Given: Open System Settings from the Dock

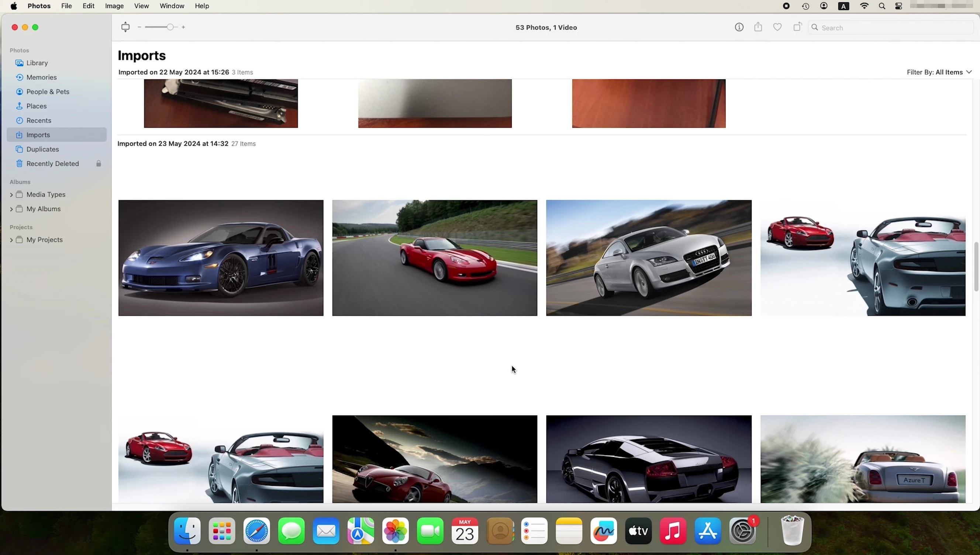Looking at the screenshot, I should click(x=742, y=531).
